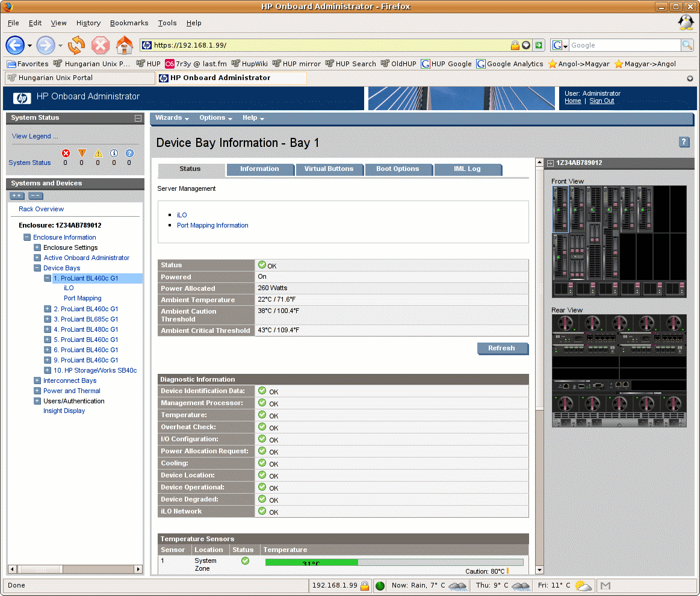Expand the 3. ProLiant BL685c G1 node
Image resolution: width=700 pixels, height=596 pixels.
[48, 319]
